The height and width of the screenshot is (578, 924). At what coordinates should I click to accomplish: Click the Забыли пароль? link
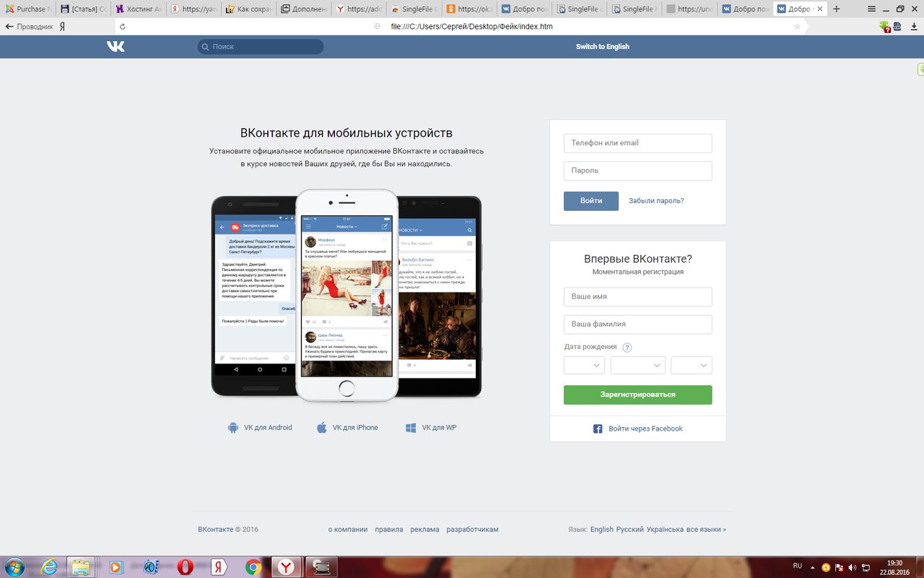point(656,201)
